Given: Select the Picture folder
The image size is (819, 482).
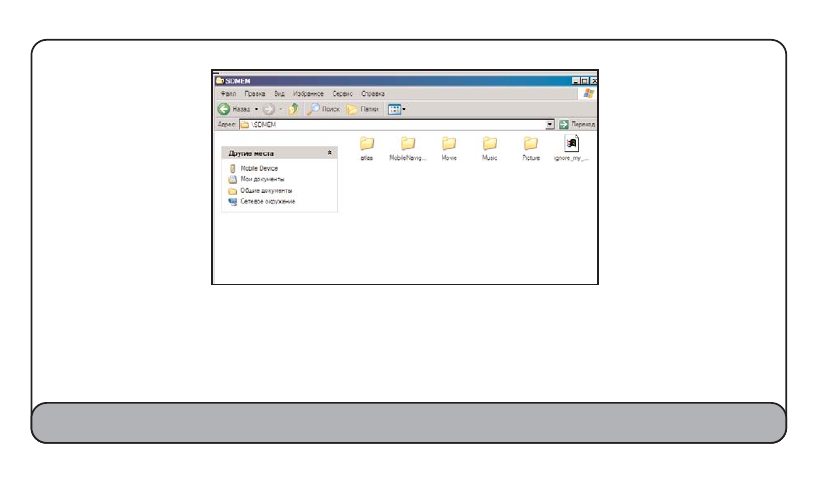Looking at the screenshot, I should click(x=531, y=148).
